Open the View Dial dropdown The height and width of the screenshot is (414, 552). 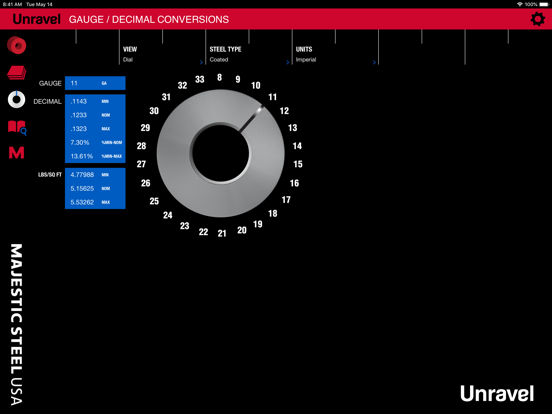pyautogui.click(x=162, y=55)
